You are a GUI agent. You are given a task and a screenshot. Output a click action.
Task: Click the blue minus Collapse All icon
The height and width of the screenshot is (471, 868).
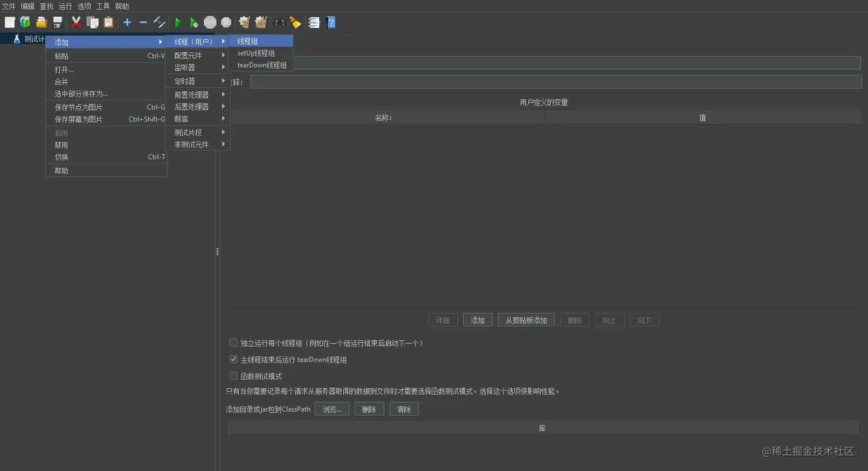[x=143, y=22]
